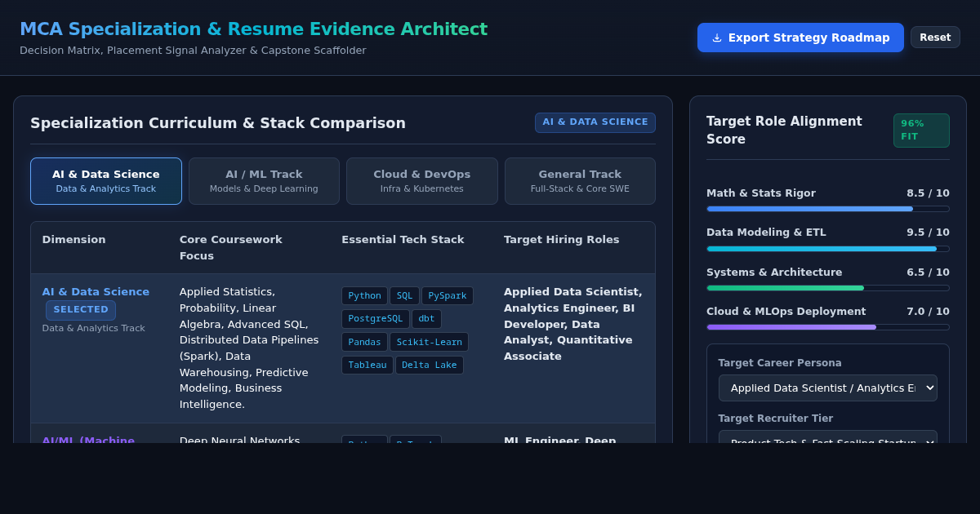
Task: Switch to AI / ML Track tab
Action: point(264,181)
